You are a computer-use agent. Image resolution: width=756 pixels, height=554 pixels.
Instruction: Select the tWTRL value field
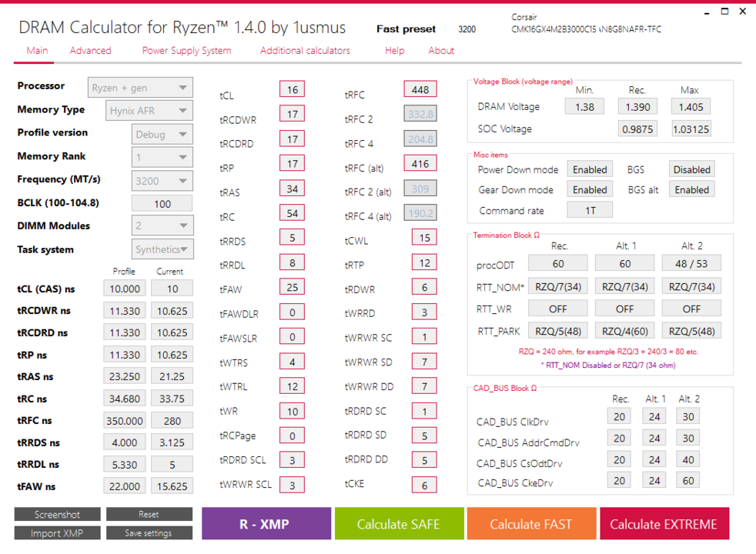tap(293, 386)
